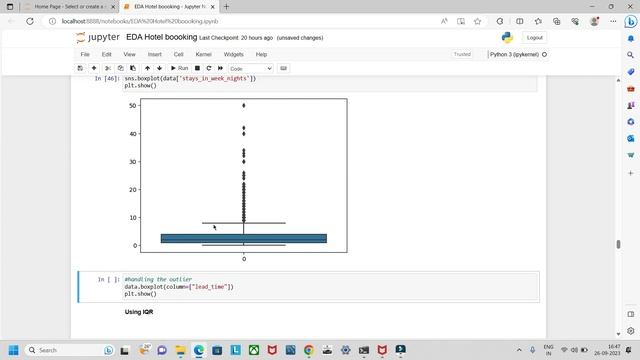Open the Windows Start menu
The width and height of the screenshot is (640, 360).
tap(13, 350)
